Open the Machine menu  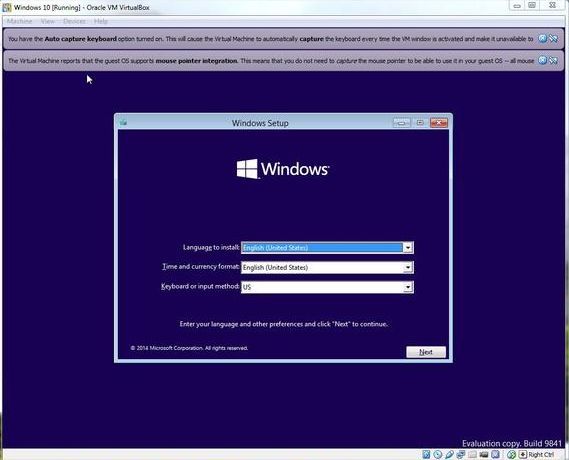[x=19, y=21]
